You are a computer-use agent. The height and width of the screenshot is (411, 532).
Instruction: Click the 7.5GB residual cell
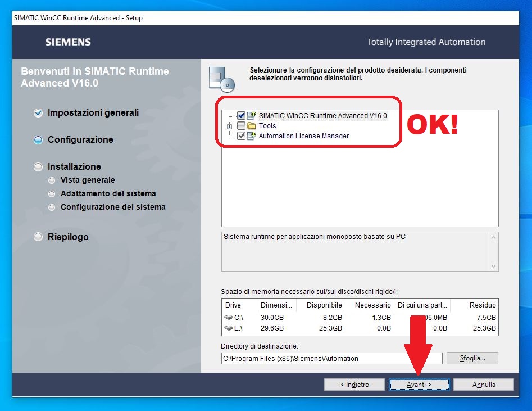point(486,317)
